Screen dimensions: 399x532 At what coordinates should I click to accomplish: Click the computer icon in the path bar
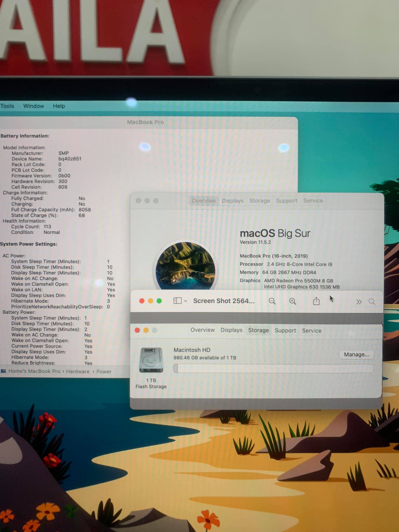3,371
